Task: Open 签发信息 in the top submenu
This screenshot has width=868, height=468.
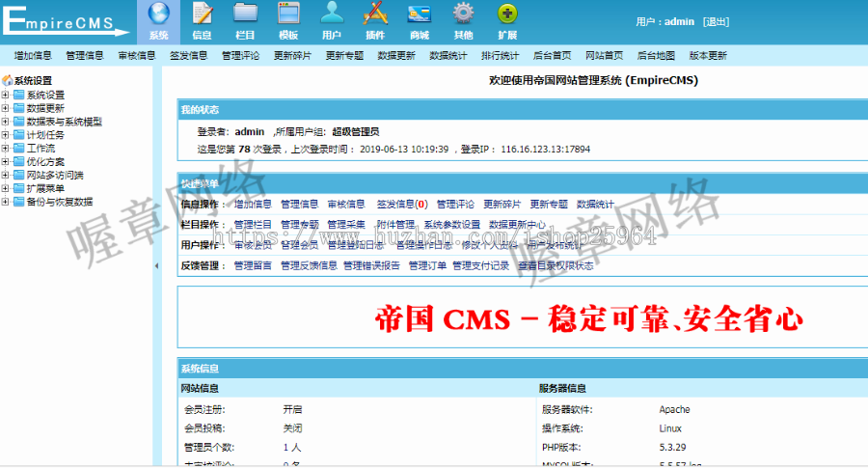Action: (x=188, y=55)
